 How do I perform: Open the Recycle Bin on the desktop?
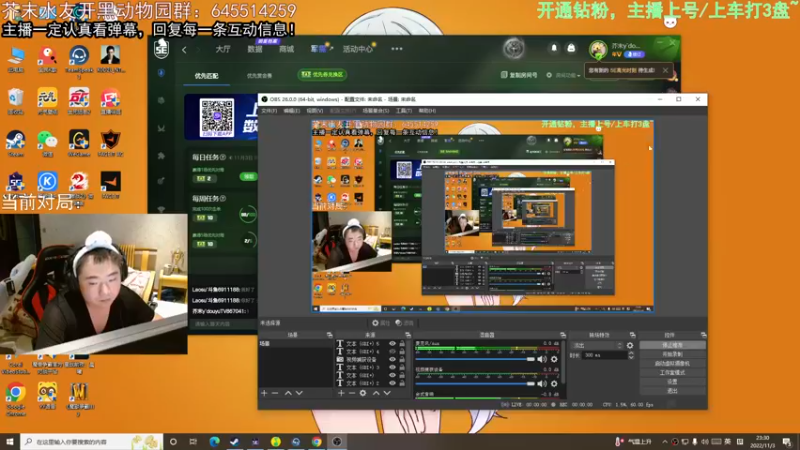15,99
